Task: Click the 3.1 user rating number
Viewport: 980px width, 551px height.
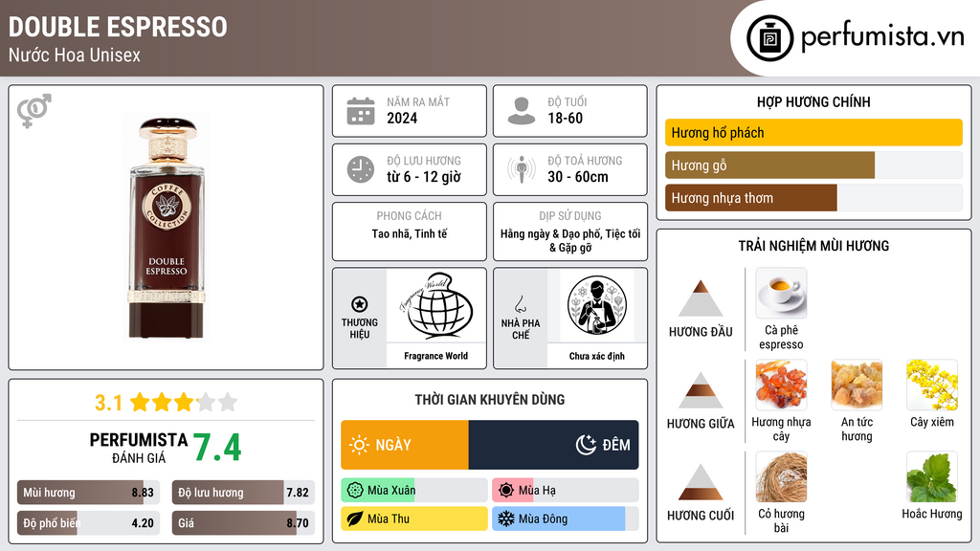Action: (x=108, y=403)
